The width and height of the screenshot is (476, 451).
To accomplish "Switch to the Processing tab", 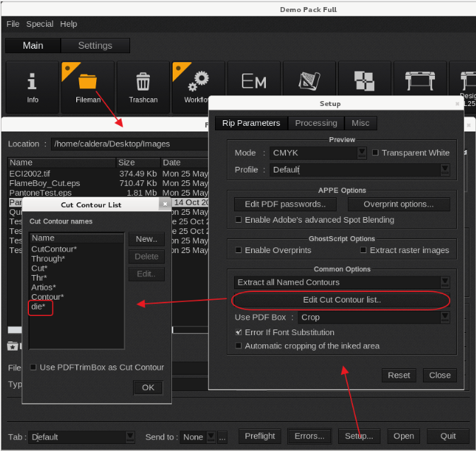I will pyautogui.click(x=316, y=123).
